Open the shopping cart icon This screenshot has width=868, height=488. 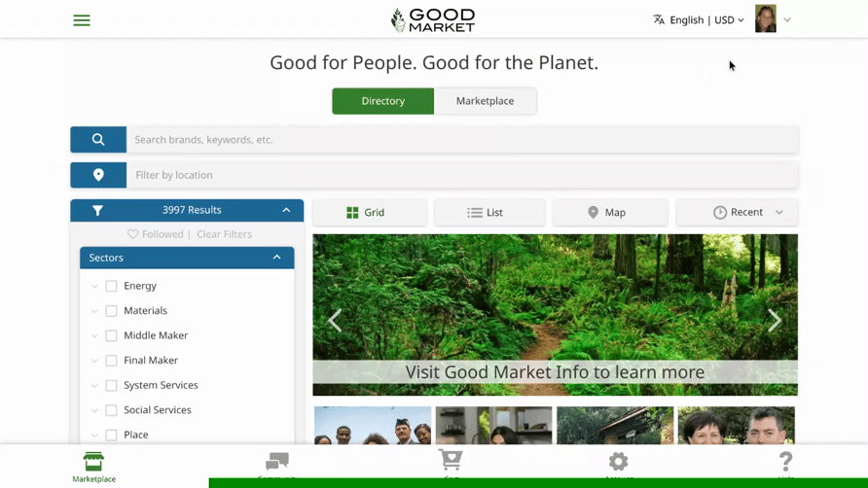click(451, 460)
